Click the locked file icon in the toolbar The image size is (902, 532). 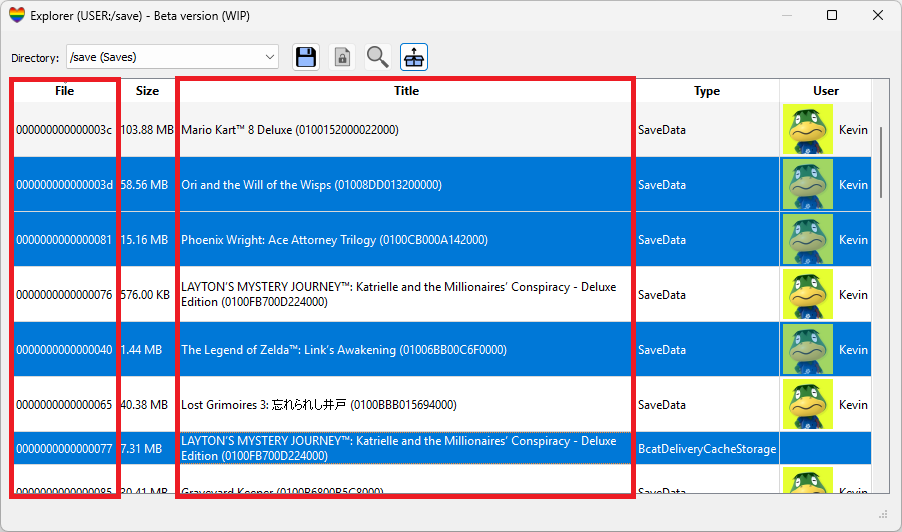[x=342, y=58]
